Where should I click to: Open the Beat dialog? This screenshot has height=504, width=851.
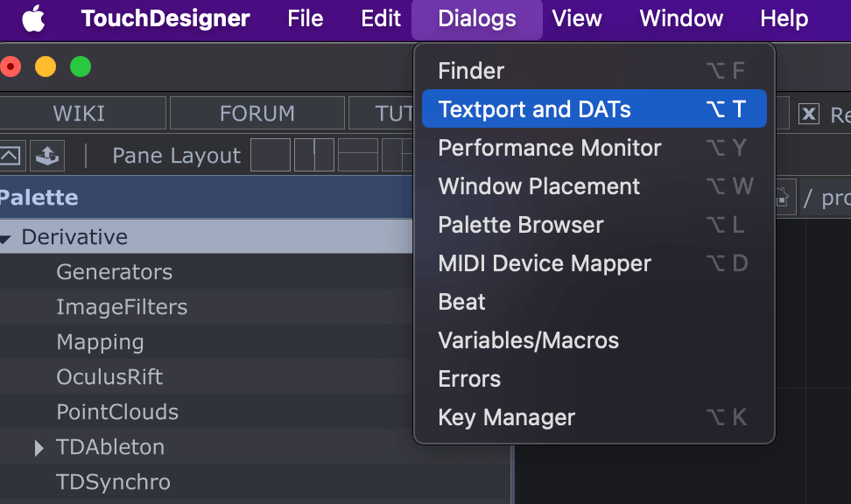(594, 302)
